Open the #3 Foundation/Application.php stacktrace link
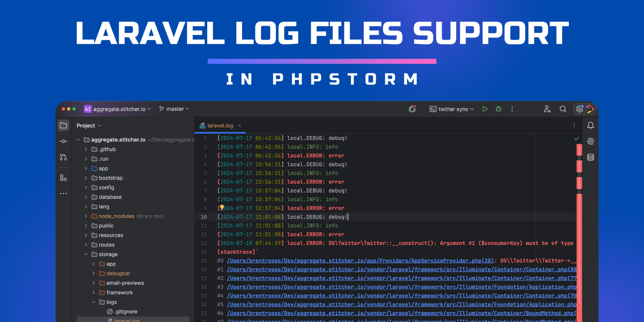Image resolution: width=644 pixels, height=322 pixels. (402, 287)
